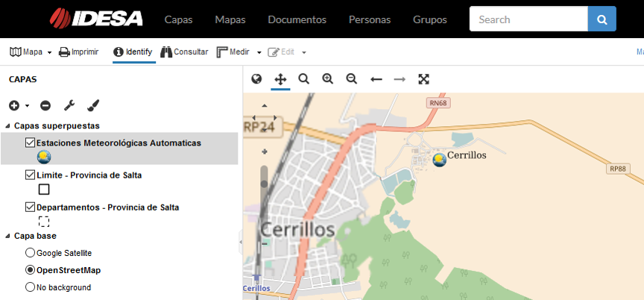Uncheck Departamentos - Provincia de Salta layer
This screenshot has height=300, width=644.
[x=30, y=207]
